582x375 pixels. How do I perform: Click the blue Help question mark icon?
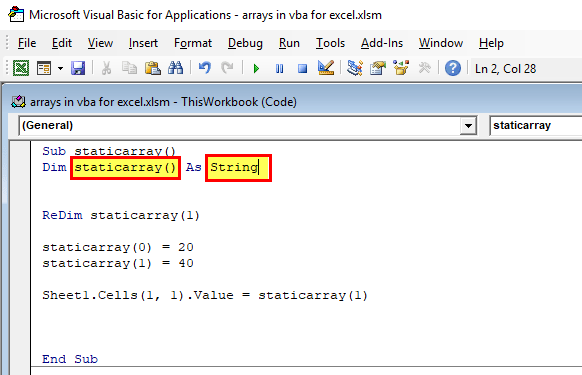453,68
